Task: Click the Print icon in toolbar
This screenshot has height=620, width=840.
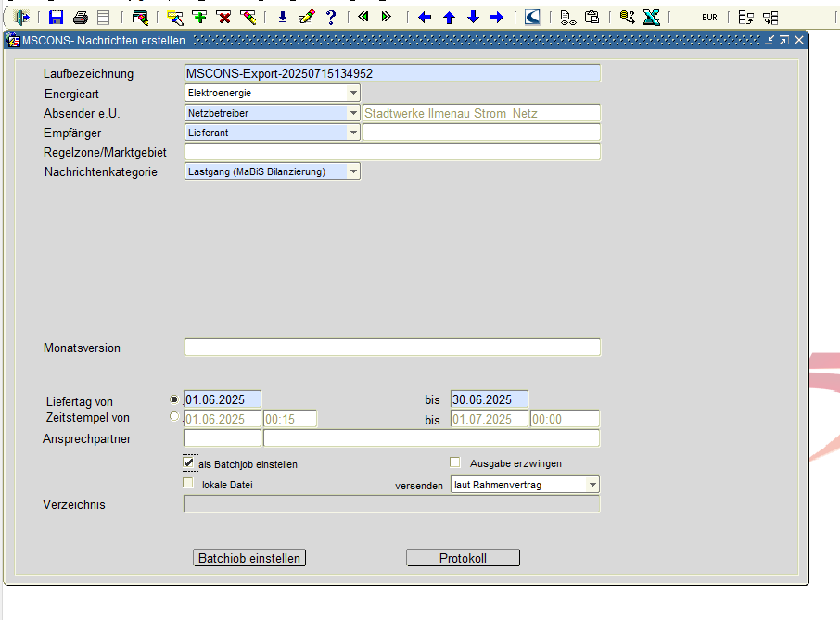Action: (x=81, y=17)
